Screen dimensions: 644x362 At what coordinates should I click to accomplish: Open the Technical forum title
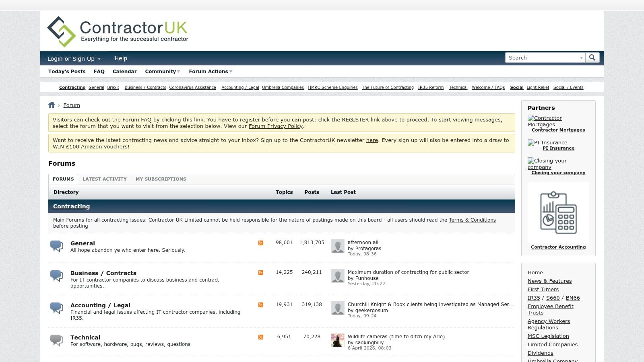[x=85, y=337]
